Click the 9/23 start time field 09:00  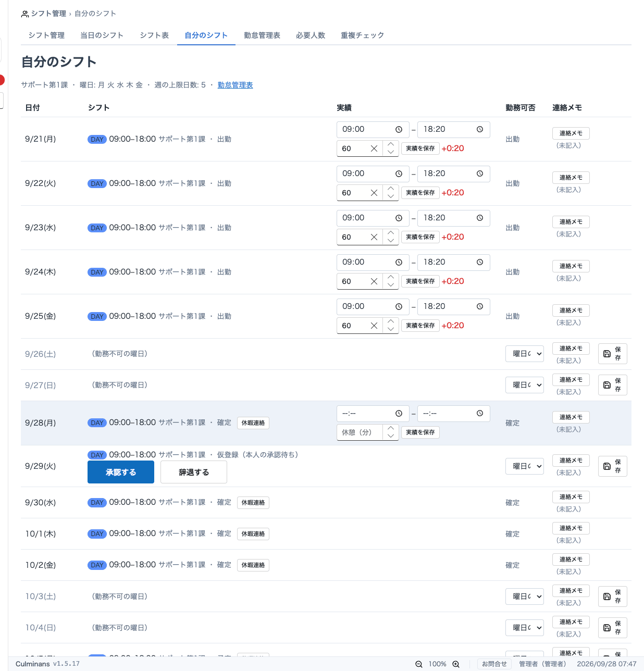pos(373,218)
